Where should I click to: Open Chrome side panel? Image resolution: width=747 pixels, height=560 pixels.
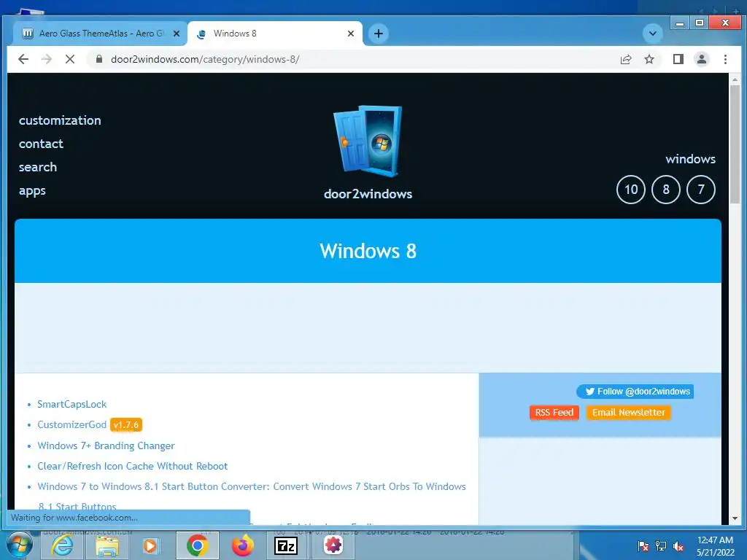tap(678, 59)
